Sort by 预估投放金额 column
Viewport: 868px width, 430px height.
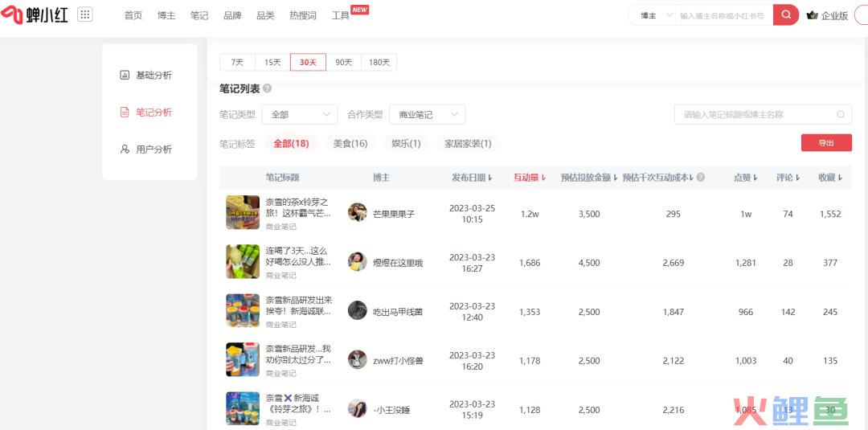coord(589,177)
